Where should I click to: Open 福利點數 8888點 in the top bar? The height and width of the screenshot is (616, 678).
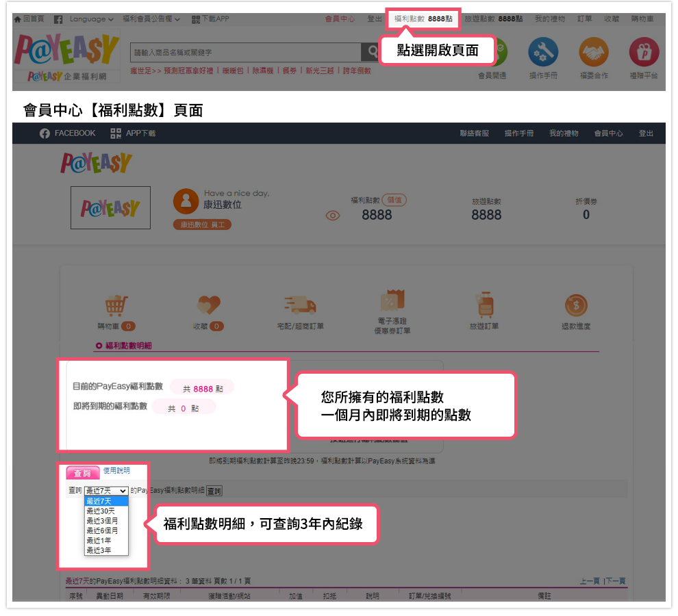click(x=423, y=19)
